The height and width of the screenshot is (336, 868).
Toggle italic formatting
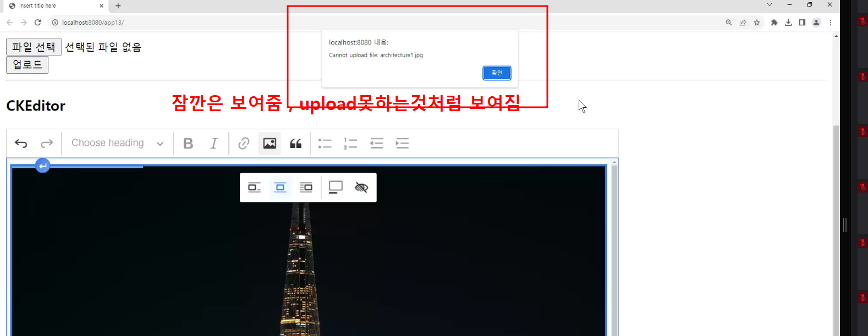point(214,144)
